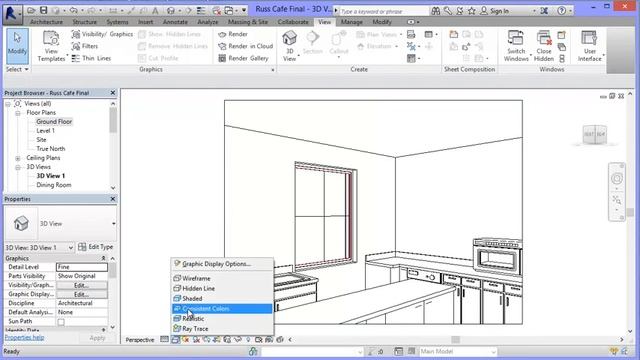Open the 3D View type selector dropdown arrow
Viewport: 640px width, 360px height.
point(113,224)
